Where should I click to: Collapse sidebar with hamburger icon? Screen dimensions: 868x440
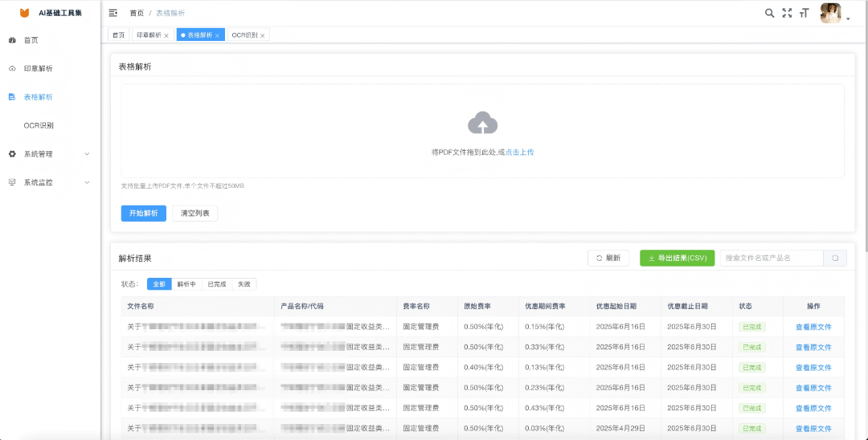click(x=113, y=13)
